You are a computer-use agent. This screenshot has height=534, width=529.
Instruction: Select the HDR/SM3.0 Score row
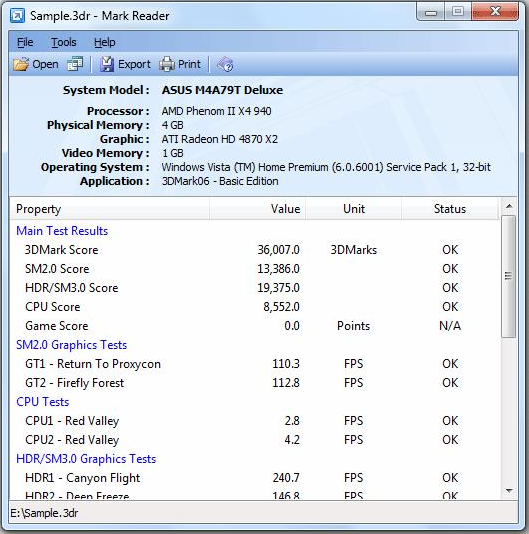[255, 288]
